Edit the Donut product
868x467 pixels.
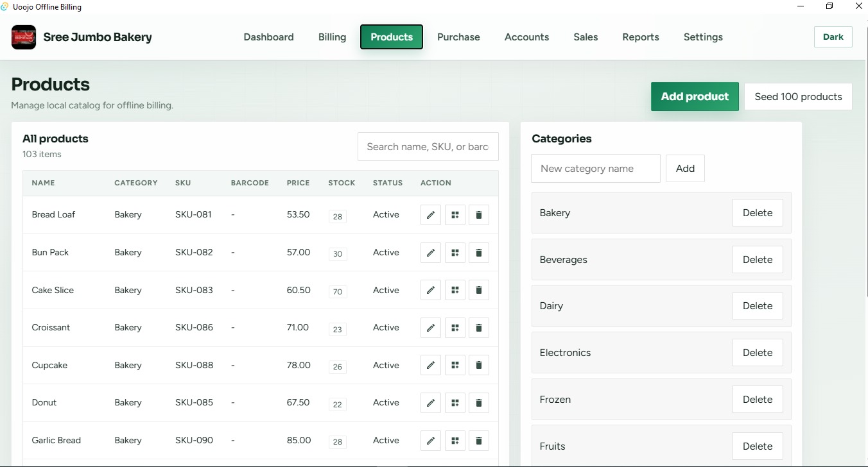coord(431,403)
